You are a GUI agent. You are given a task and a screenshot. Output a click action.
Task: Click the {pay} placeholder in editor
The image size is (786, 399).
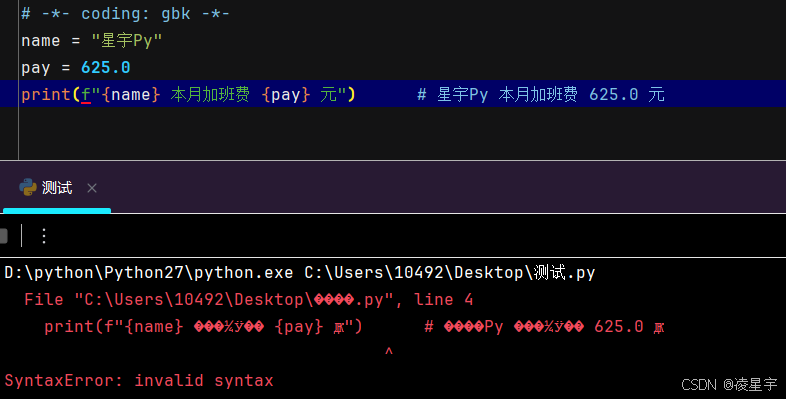click(x=286, y=94)
